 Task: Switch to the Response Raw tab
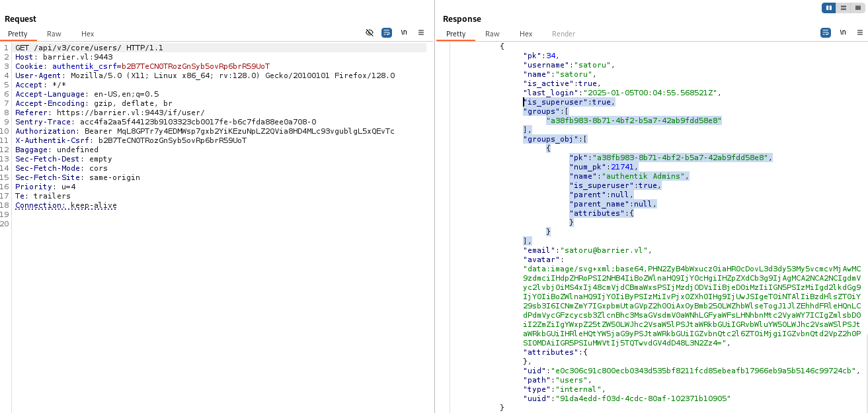coord(493,34)
